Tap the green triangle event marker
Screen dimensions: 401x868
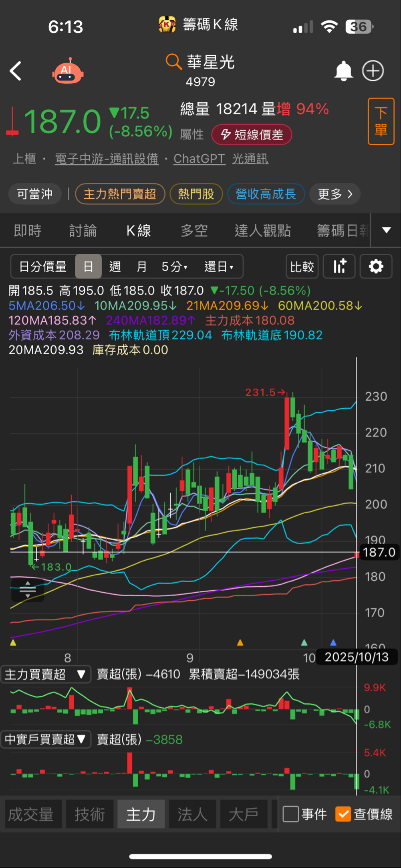coord(304,642)
